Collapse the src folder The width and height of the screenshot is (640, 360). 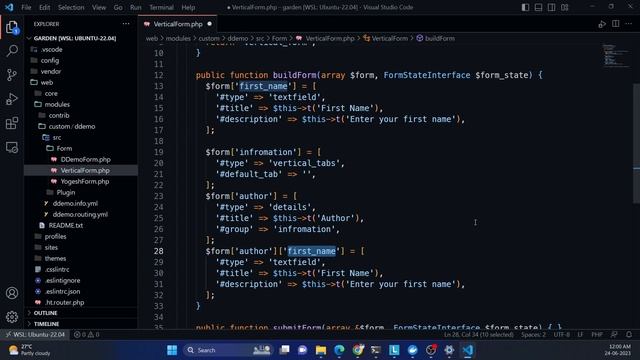[57, 138]
